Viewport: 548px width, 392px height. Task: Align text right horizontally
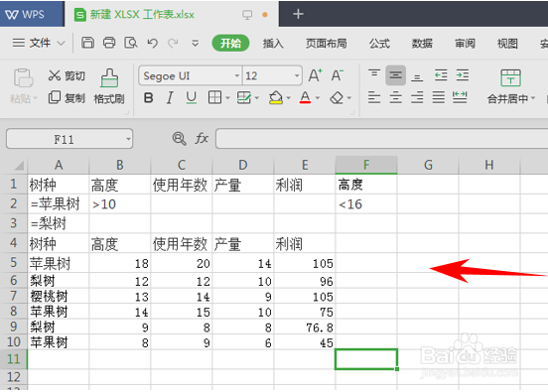tap(417, 97)
